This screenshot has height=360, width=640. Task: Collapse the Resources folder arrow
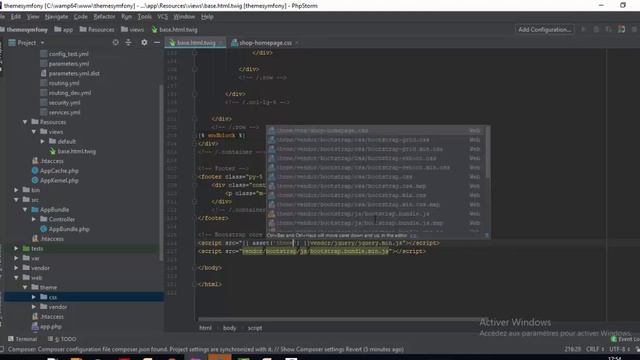coord(25,122)
